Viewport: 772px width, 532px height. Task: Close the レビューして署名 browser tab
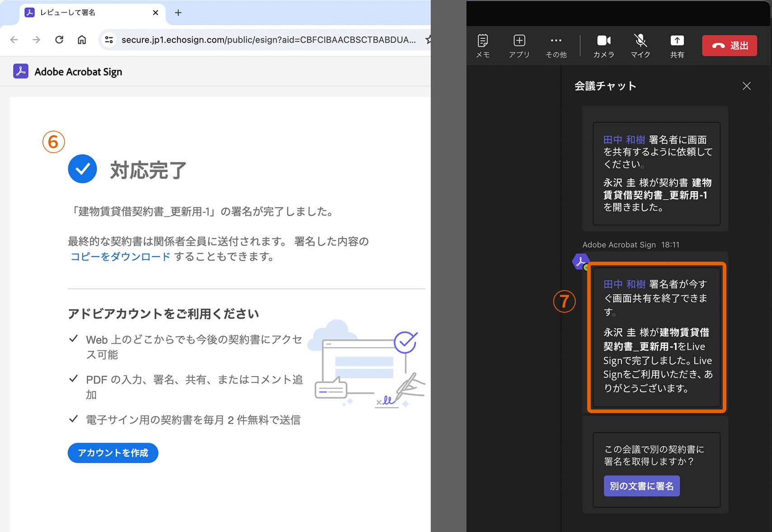point(155,13)
